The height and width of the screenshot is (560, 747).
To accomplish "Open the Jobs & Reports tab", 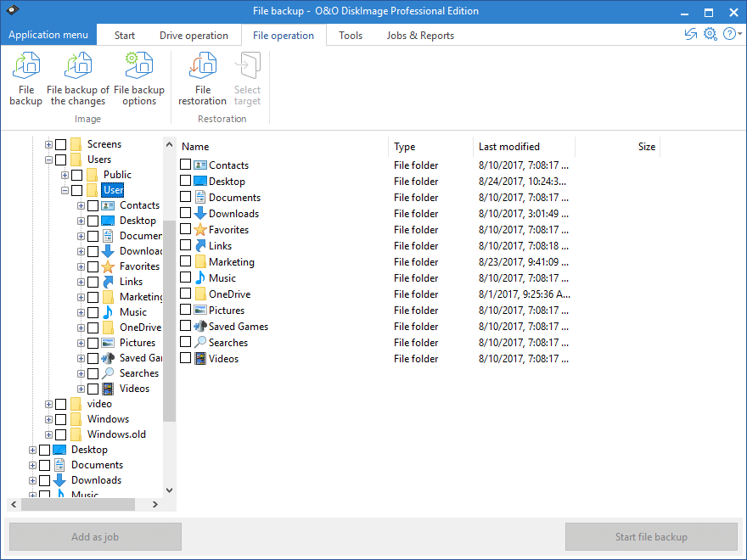I will coord(420,36).
